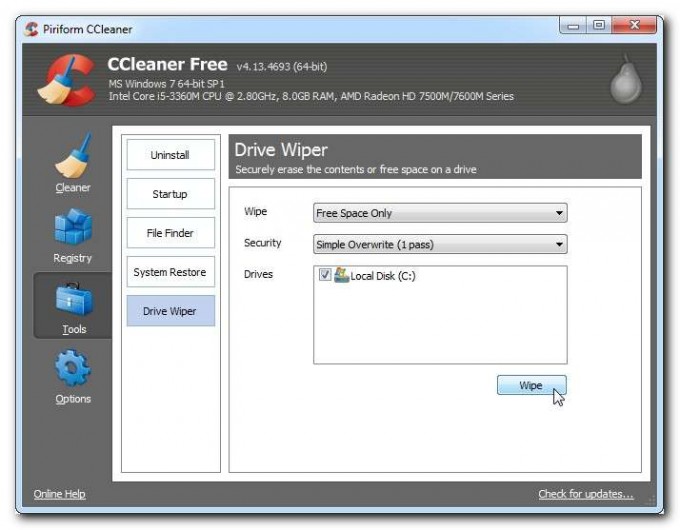Close the Piriform CCleaner window

(x=634, y=25)
